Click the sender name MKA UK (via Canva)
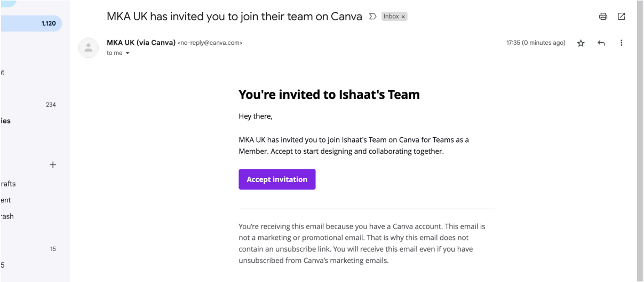 [x=141, y=43]
